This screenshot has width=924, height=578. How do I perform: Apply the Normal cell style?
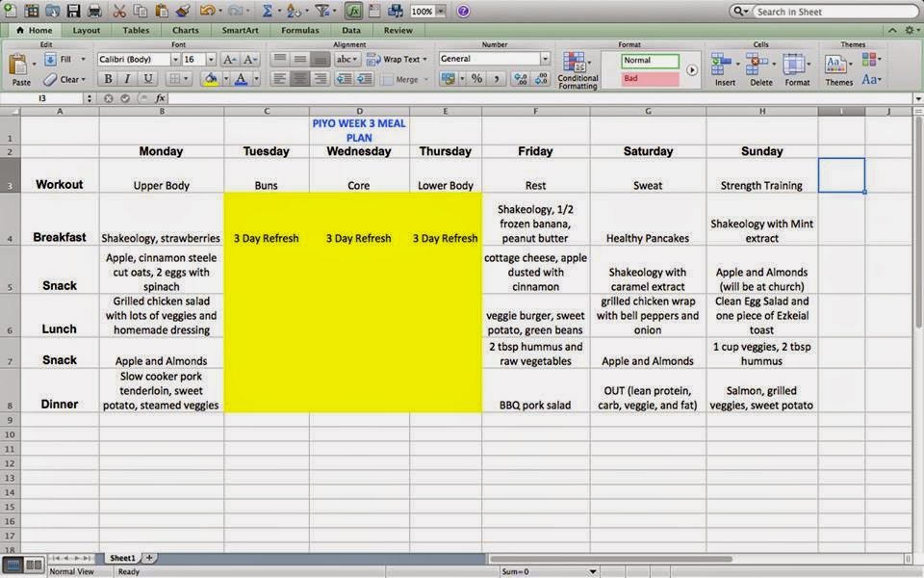click(x=650, y=60)
